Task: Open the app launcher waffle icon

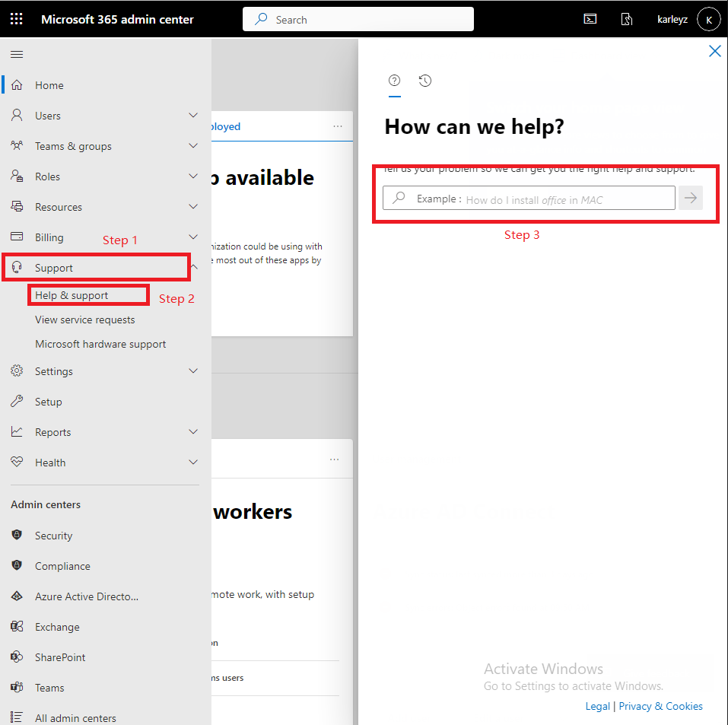Action: point(17,19)
